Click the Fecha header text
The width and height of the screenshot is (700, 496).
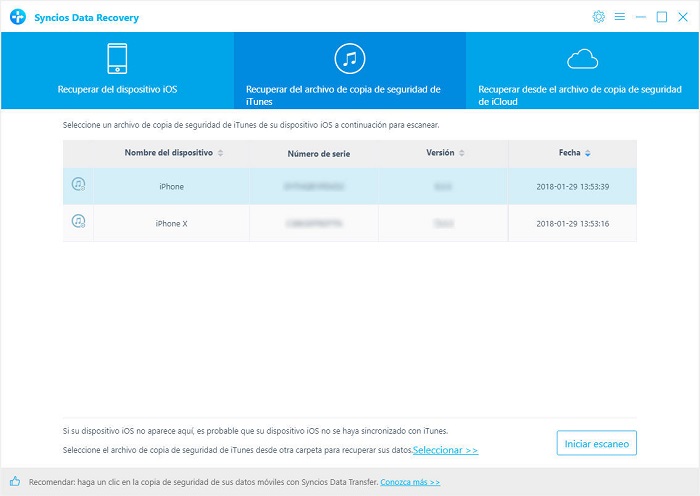(570, 153)
